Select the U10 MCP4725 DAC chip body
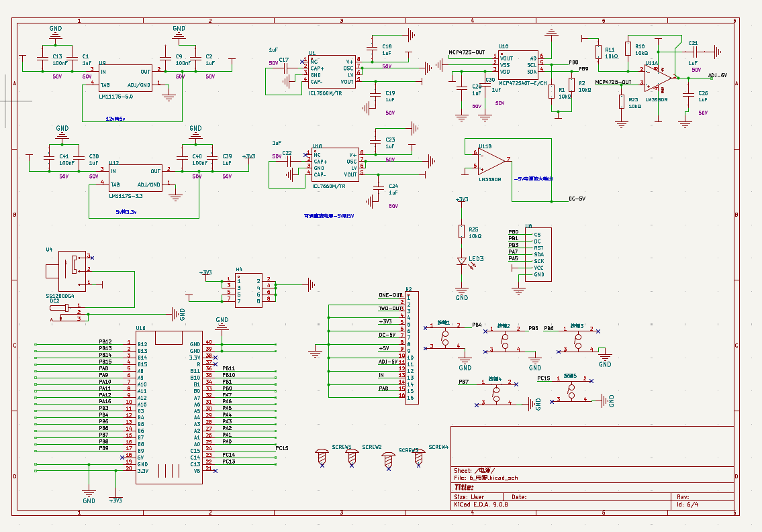Screen dimensions: 762x532 point(518,65)
